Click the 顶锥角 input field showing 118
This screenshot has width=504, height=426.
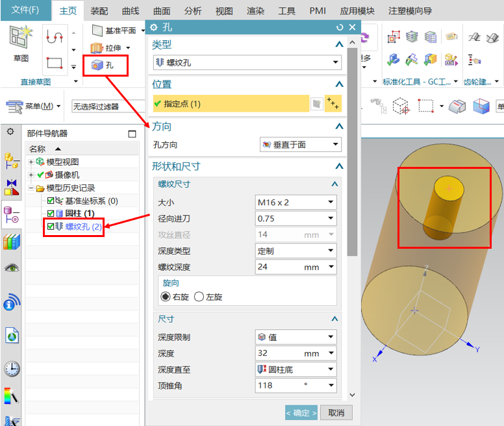[x=296, y=386]
